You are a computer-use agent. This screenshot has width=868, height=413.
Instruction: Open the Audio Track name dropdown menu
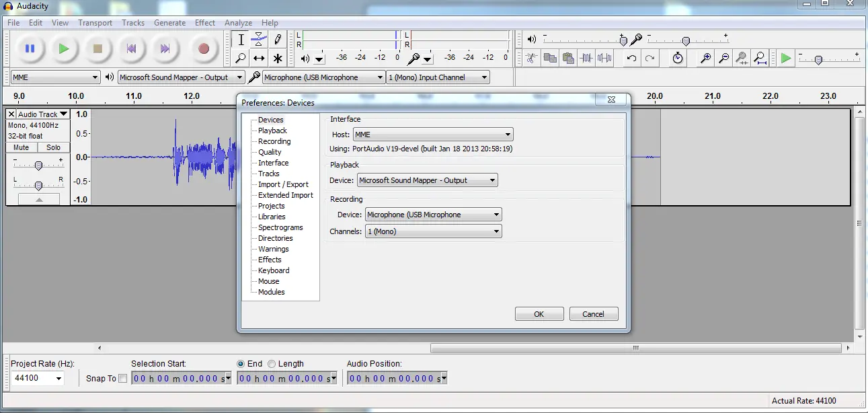point(43,114)
